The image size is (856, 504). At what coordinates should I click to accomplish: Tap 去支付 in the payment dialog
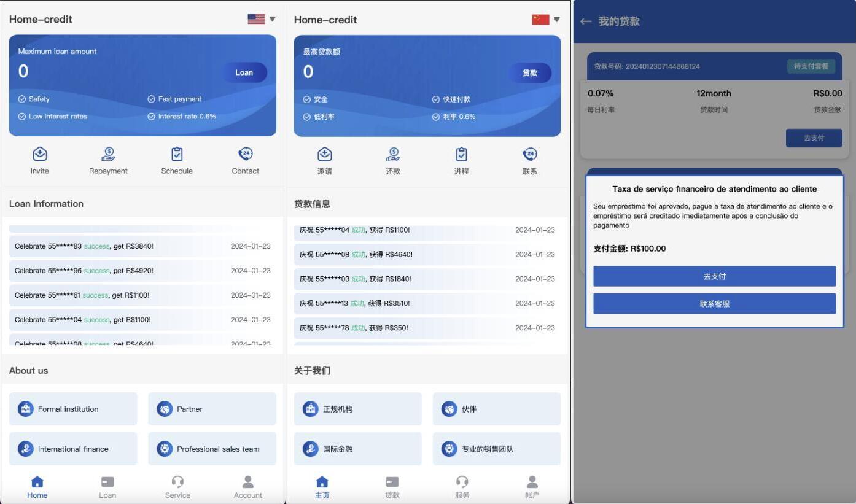714,276
